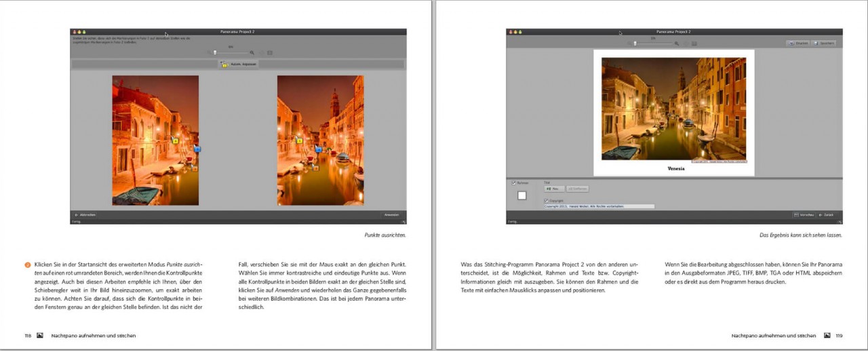Click zoom-in magnifier in left Panorama window

(252, 52)
